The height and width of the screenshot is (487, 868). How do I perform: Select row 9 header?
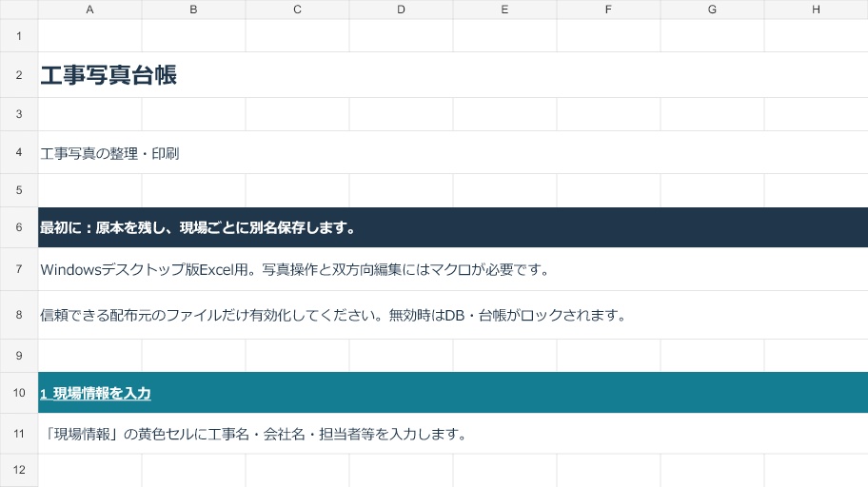[x=19, y=356]
